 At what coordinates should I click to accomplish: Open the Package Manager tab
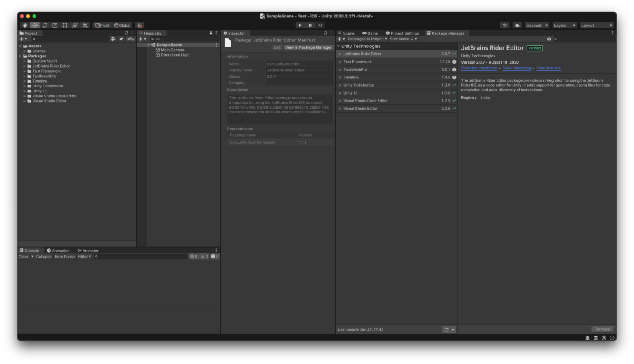[446, 33]
